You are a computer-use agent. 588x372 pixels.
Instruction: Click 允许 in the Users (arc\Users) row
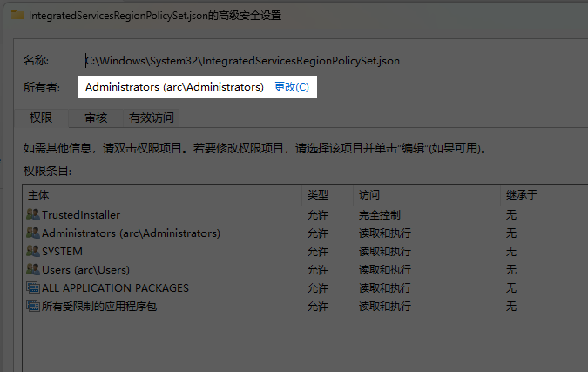coord(318,269)
